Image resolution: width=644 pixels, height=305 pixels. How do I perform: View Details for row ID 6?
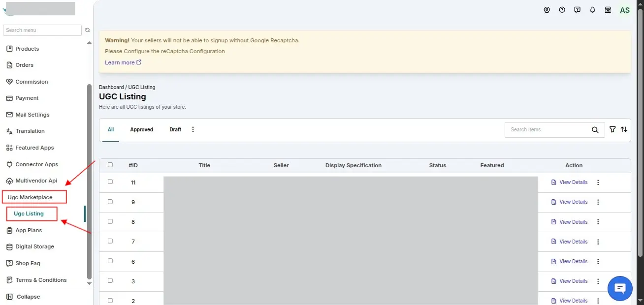(569, 261)
